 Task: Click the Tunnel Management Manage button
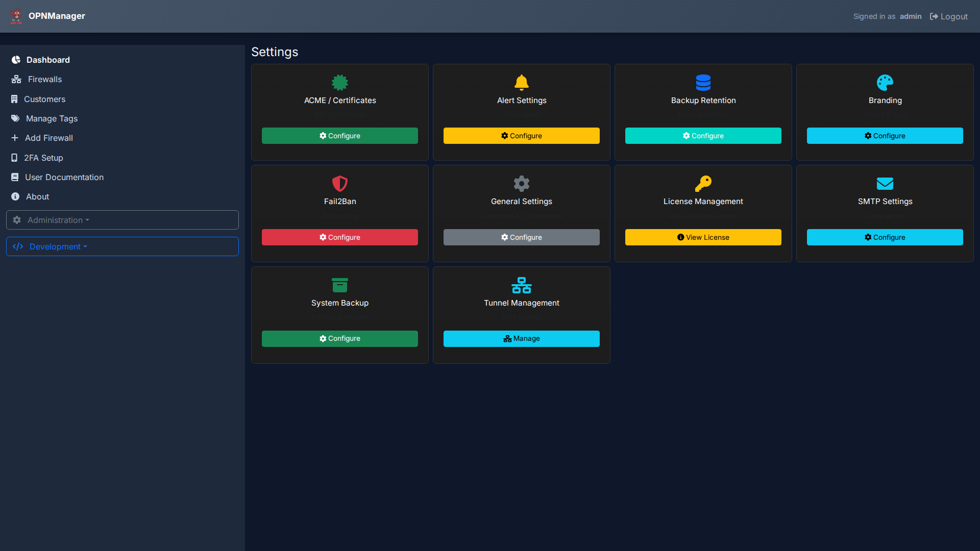(x=522, y=338)
